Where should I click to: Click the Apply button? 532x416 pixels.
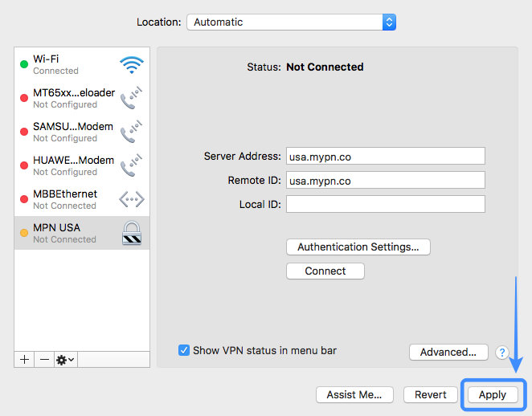(493, 394)
